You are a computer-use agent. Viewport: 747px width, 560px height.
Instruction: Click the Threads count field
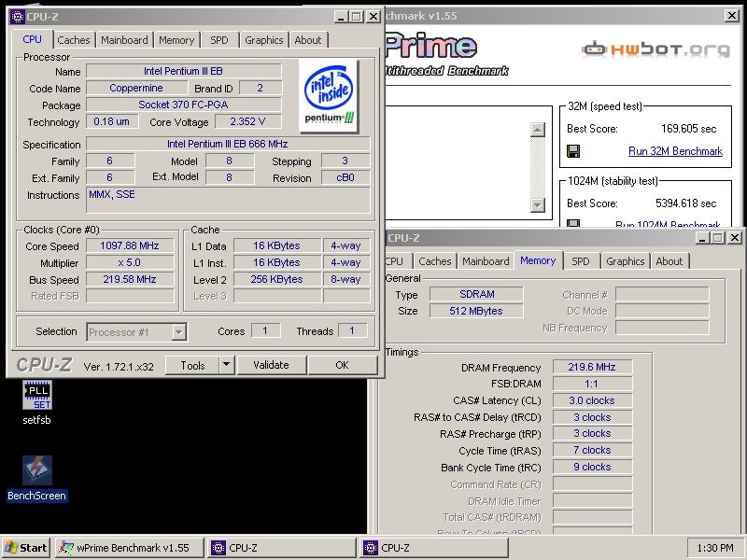(352, 331)
